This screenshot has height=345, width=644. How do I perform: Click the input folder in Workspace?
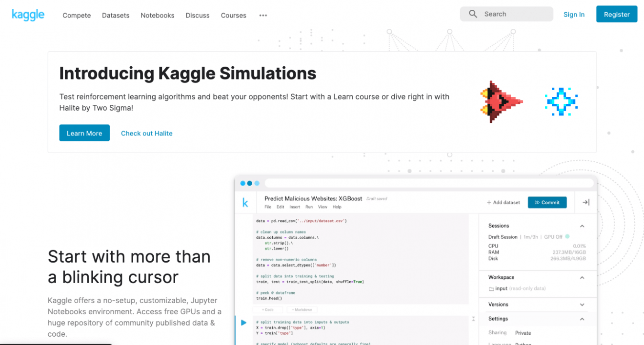pos(498,288)
